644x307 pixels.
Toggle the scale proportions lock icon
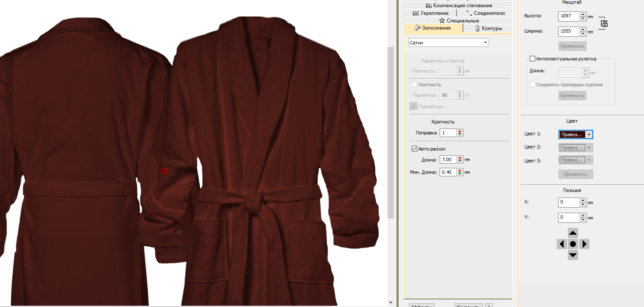point(604,24)
